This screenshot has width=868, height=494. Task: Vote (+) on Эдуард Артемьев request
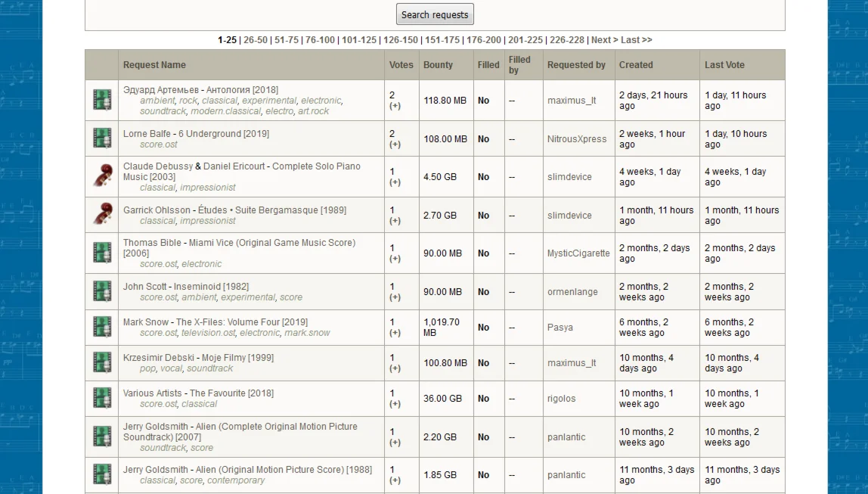(x=395, y=106)
